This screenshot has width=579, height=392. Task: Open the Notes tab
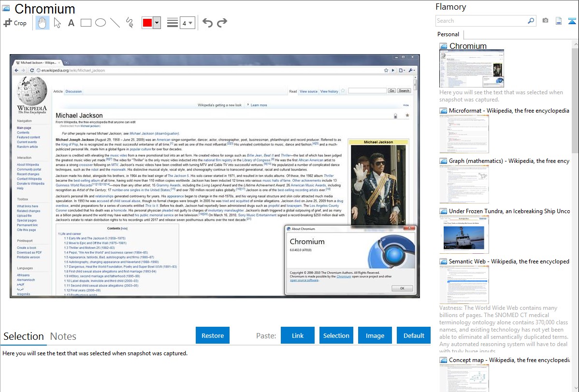[63, 336]
